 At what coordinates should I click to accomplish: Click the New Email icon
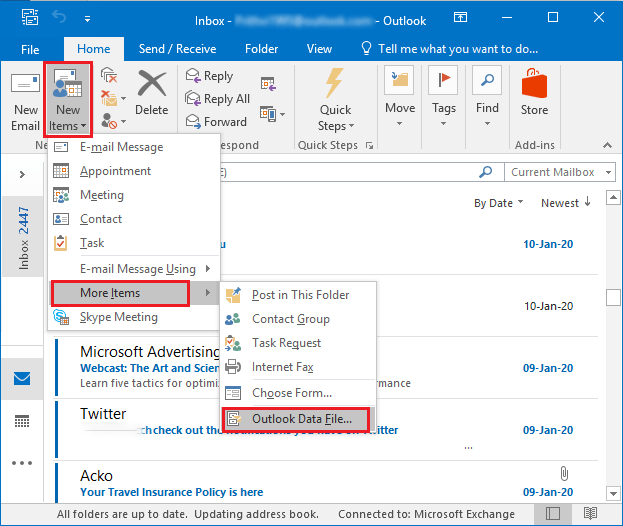click(x=25, y=100)
